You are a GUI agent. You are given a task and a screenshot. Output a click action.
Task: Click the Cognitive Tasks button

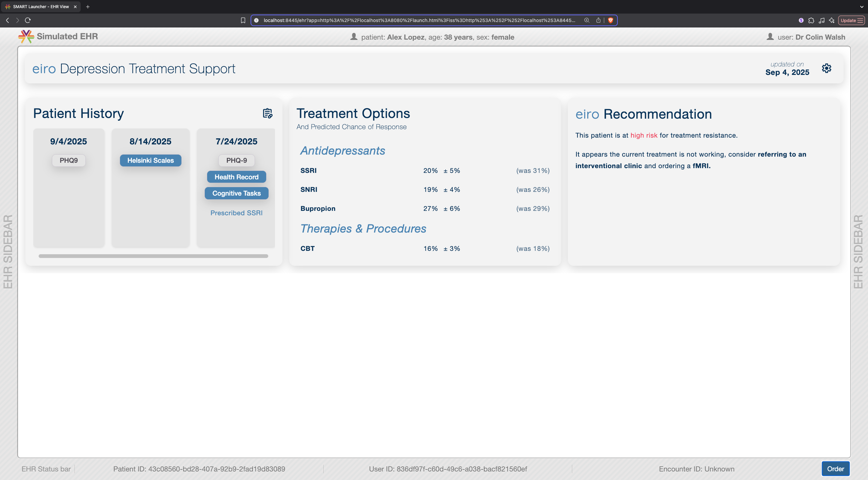tap(236, 193)
